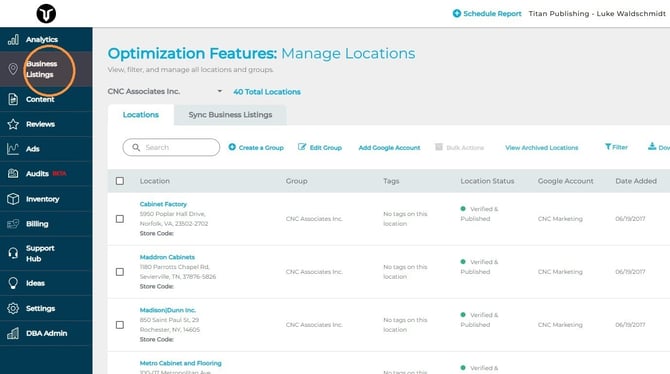Image resolution: width=670 pixels, height=374 pixels.
Task: Click the Location Status column header
Action: (x=487, y=181)
